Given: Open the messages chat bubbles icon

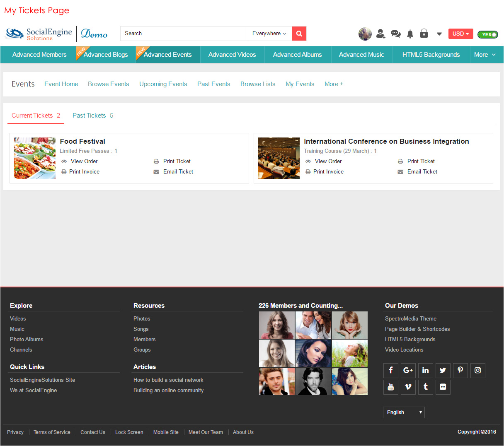Looking at the screenshot, I should [396, 34].
